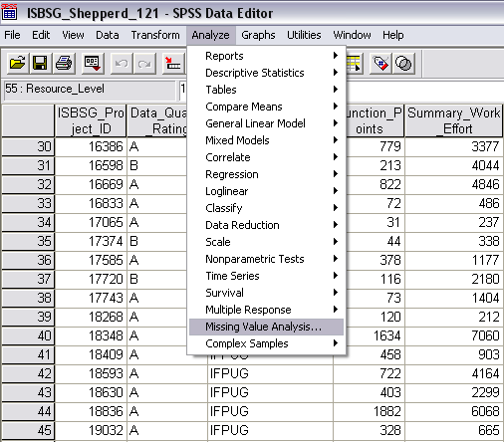Viewport: 504px width, 442px height.
Task: Open the File menu
Action: point(12,35)
